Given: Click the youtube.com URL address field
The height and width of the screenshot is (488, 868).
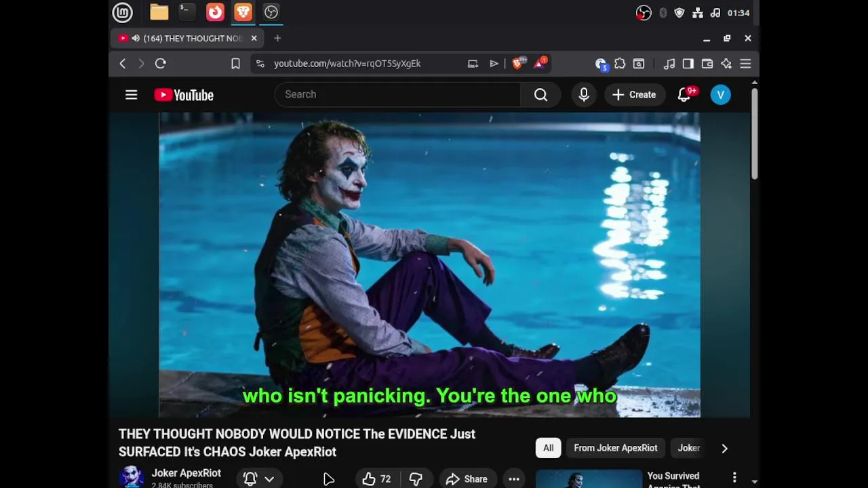Looking at the screenshot, I should [x=347, y=64].
